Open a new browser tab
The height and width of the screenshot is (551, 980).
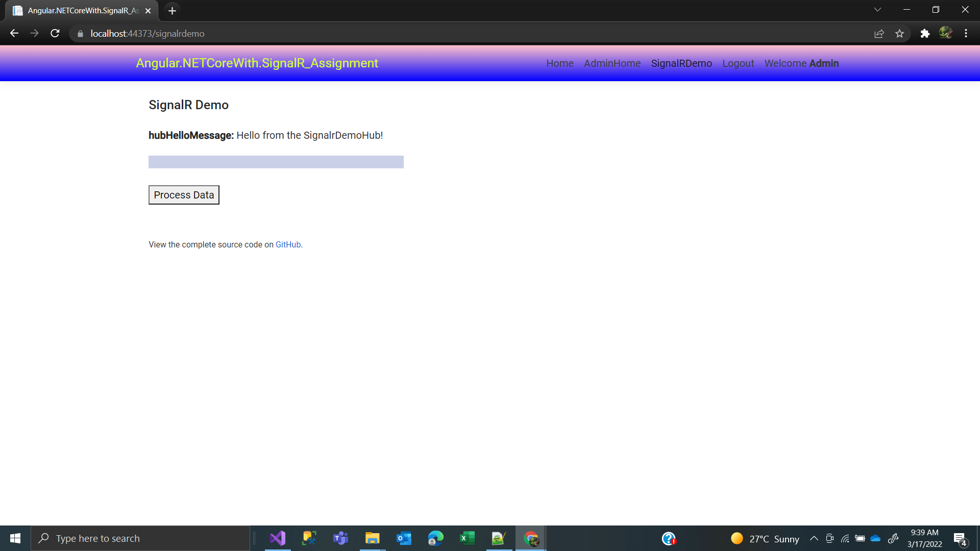(x=172, y=11)
